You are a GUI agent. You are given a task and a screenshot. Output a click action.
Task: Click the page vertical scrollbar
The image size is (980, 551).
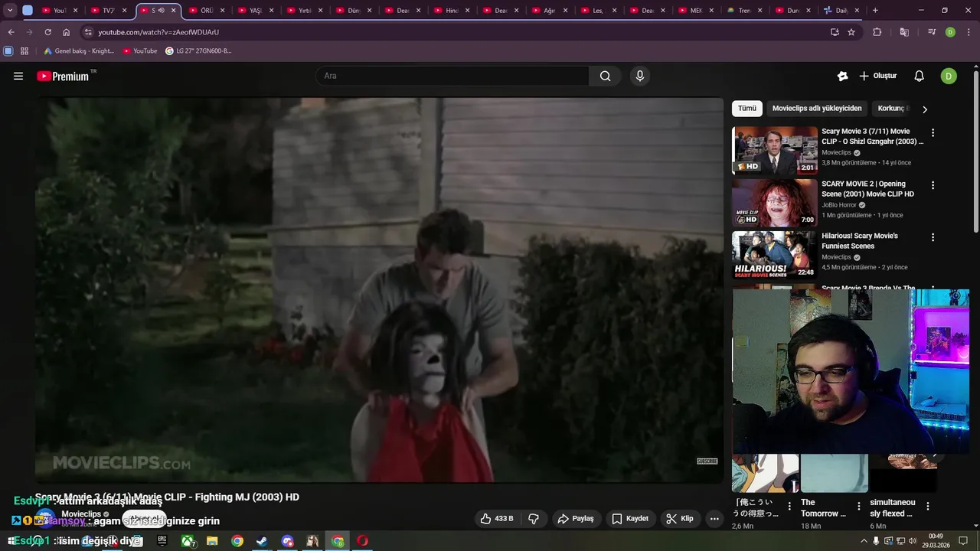[x=976, y=152]
